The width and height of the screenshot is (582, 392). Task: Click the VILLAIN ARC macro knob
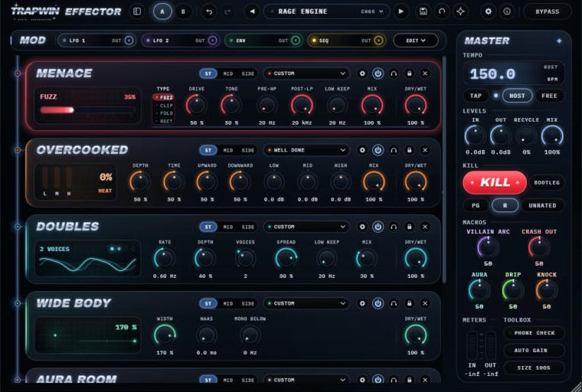pyautogui.click(x=488, y=247)
